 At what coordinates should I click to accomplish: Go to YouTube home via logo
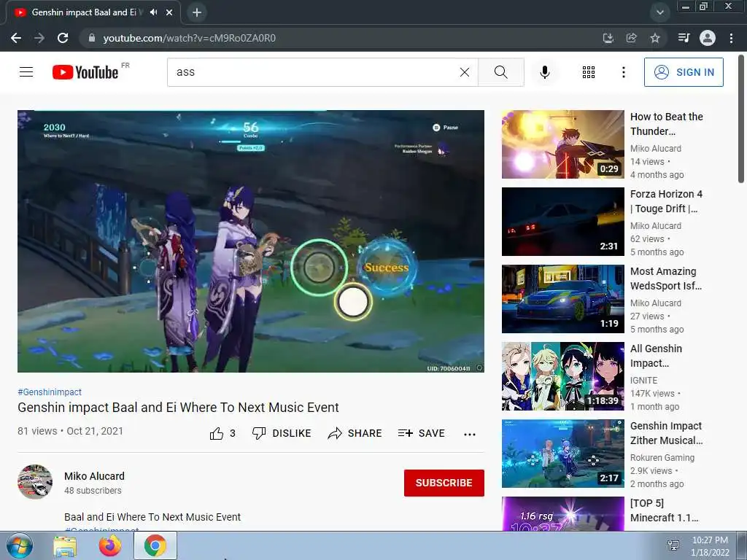tap(85, 72)
